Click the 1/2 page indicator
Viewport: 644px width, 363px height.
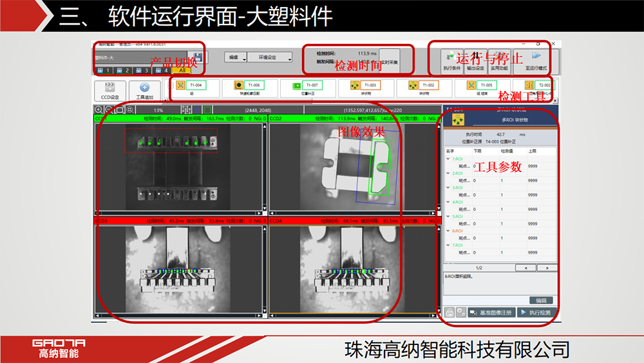pyautogui.click(x=479, y=268)
